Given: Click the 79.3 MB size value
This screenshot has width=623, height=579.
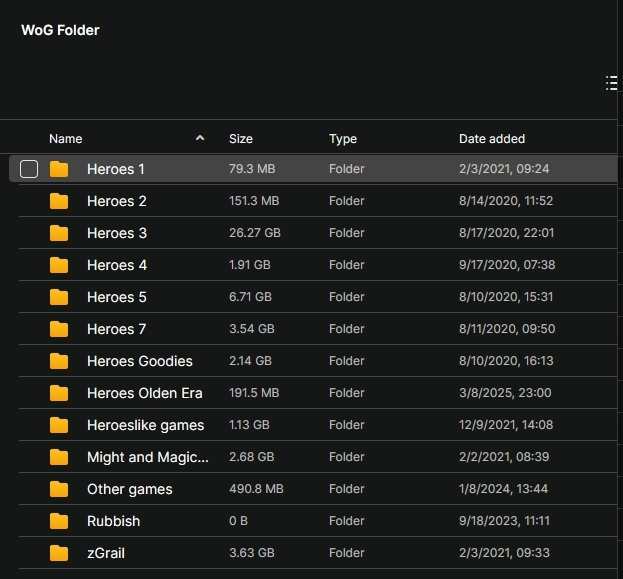Looking at the screenshot, I should point(252,168).
